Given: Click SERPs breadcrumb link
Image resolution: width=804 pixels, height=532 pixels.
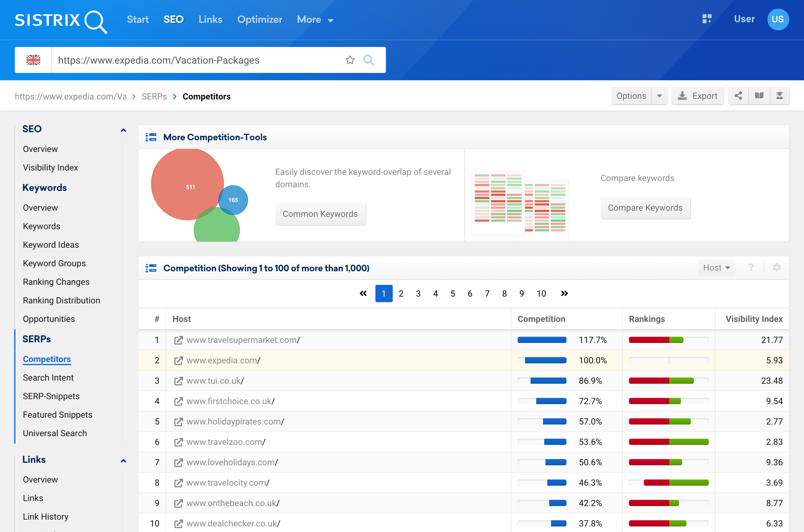Looking at the screenshot, I should coord(154,97).
